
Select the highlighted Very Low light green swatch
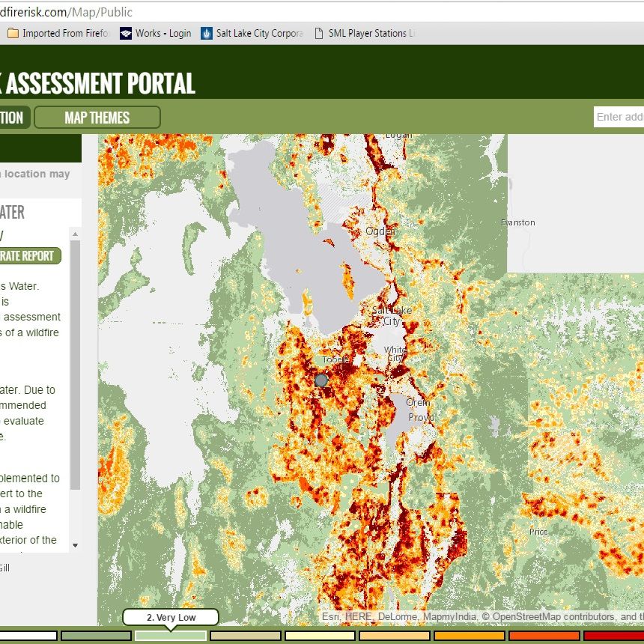point(171,636)
